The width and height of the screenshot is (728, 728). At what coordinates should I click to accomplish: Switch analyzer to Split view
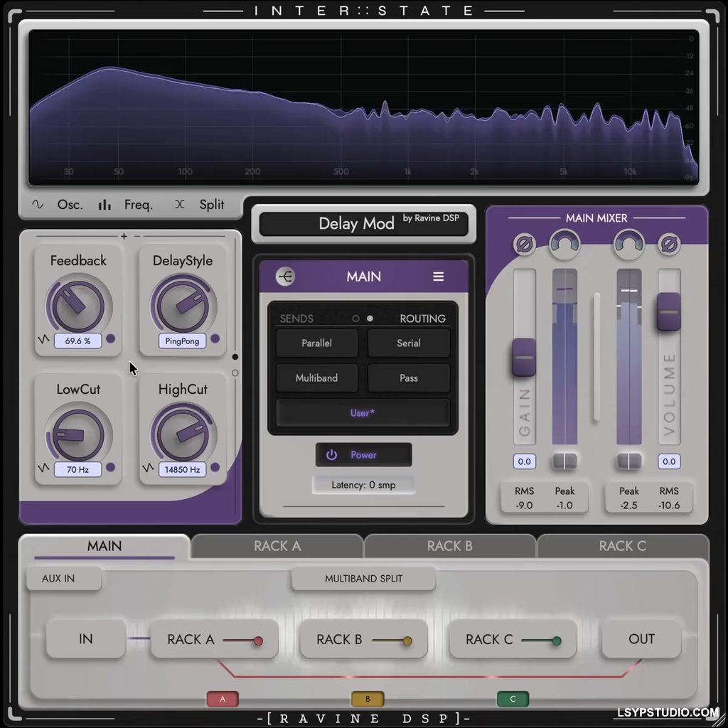(200, 205)
